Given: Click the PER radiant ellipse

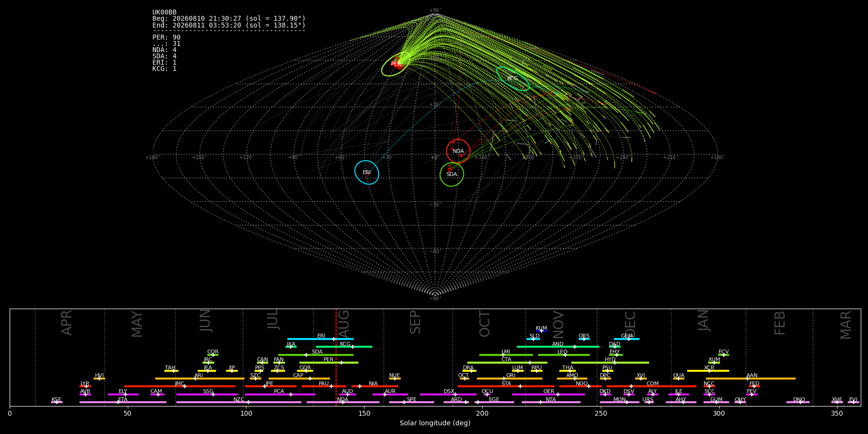Looking at the screenshot, I should pyautogui.click(x=395, y=64).
